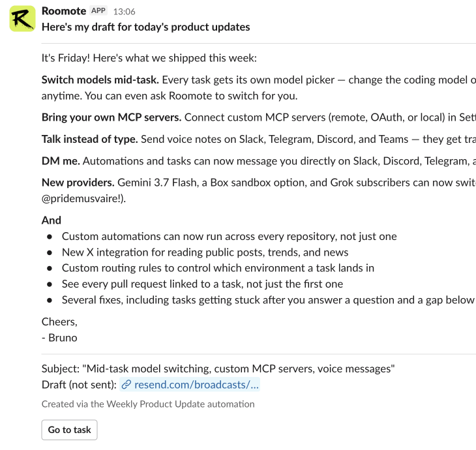Click the 'Bring your own MCP servers.' heading
The height and width of the screenshot is (450, 476).
click(x=112, y=117)
